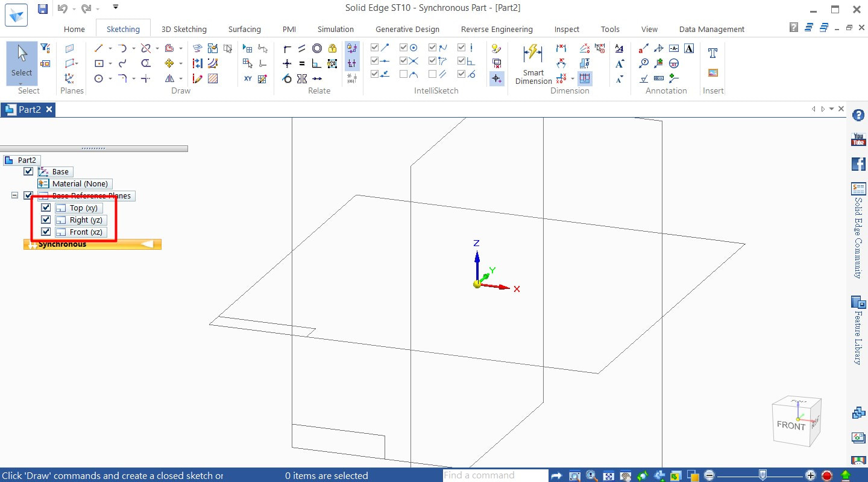Disable the Base coordinate system checkbox
Image resolution: width=868 pixels, height=482 pixels.
click(28, 171)
